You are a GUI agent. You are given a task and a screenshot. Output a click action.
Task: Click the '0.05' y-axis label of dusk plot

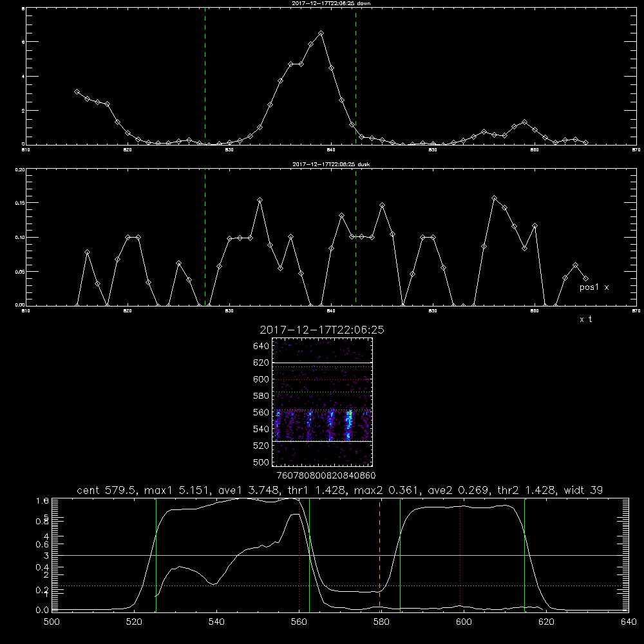(20, 272)
